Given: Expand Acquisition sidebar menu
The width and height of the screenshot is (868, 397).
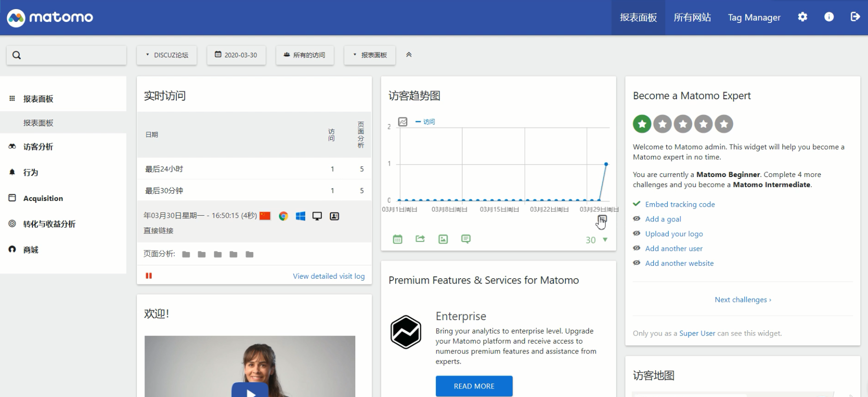Looking at the screenshot, I should tap(43, 198).
